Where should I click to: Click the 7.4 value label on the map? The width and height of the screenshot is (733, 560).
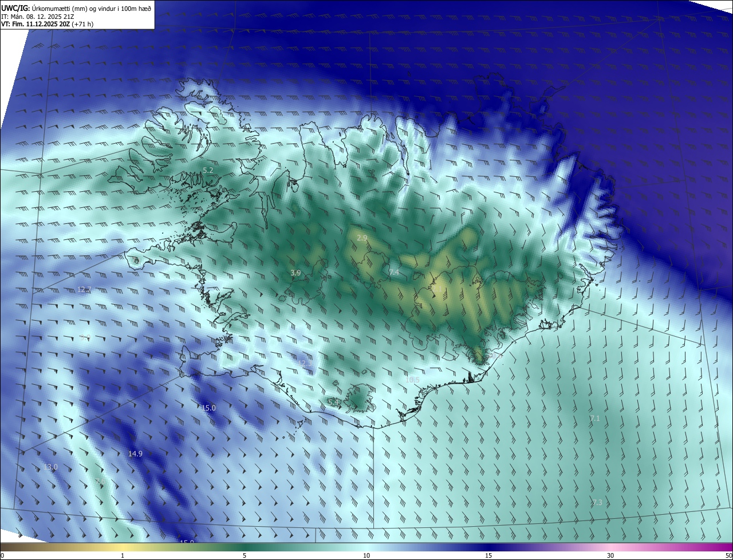tap(394, 273)
